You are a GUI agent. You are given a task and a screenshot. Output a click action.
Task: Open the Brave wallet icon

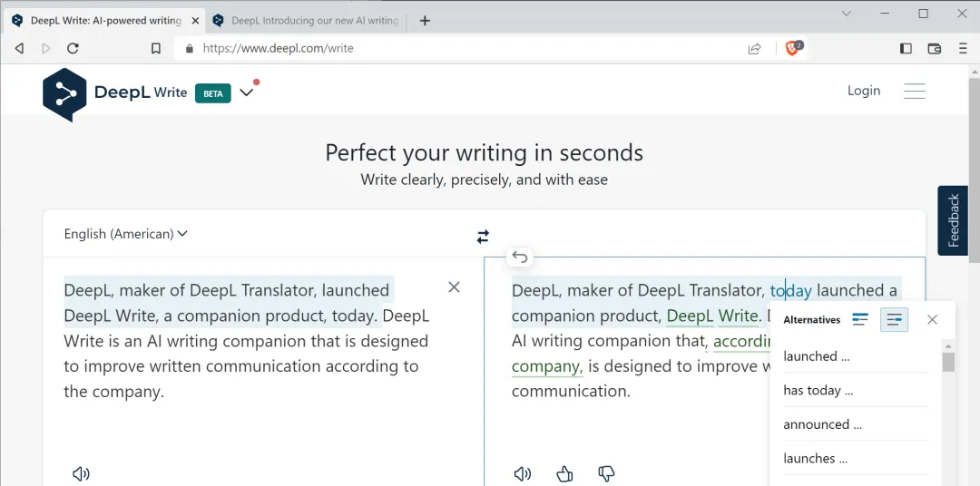(x=935, y=48)
